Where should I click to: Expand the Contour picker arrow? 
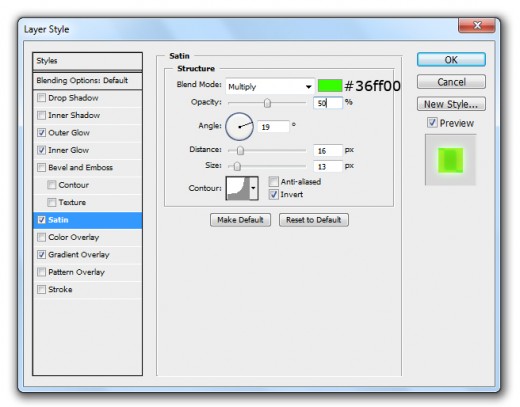pyautogui.click(x=254, y=188)
